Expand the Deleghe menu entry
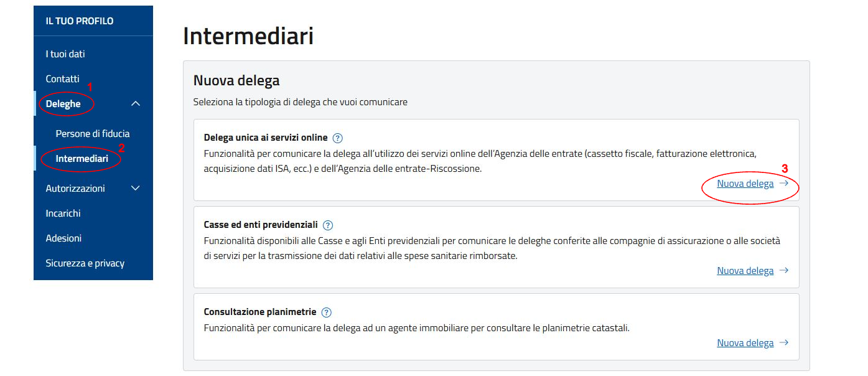The height and width of the screenshot is (376, 868). (64, 103)
